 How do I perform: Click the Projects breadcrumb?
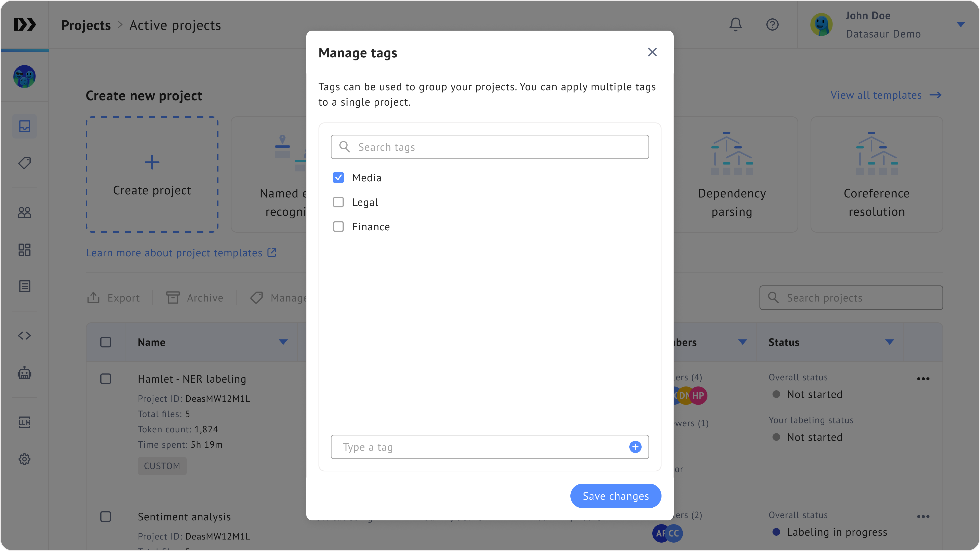[x=86, y=26]
